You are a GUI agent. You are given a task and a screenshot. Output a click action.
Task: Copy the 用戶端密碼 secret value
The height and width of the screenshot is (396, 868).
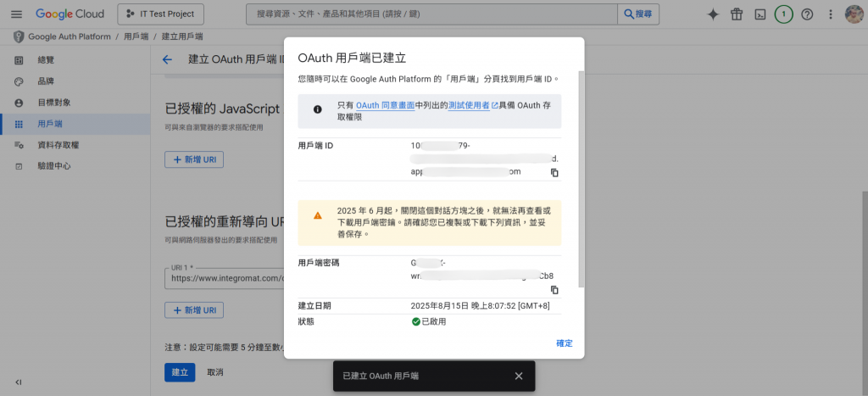click(554, 290)
